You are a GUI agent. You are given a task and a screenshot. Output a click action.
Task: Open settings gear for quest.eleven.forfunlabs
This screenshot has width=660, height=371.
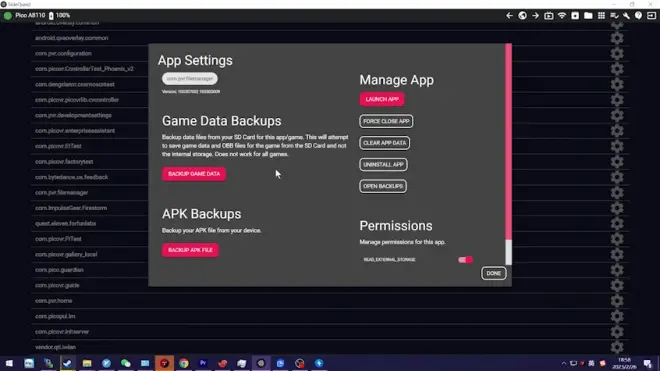(x=617, y=224)
